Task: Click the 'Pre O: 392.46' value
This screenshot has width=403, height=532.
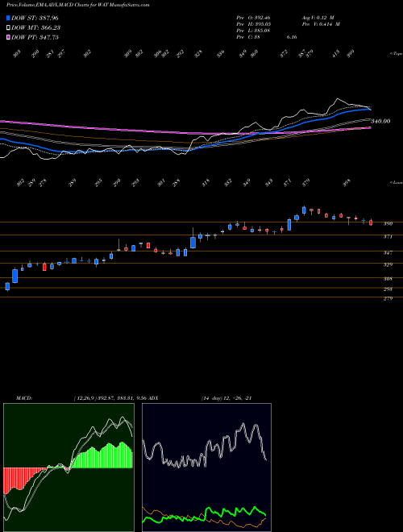Action: [253, 17]
